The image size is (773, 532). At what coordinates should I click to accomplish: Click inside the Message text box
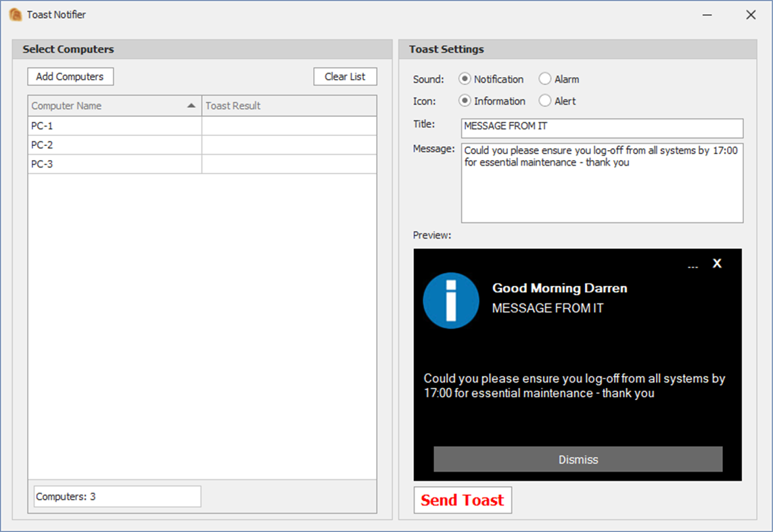click(602, 183)
